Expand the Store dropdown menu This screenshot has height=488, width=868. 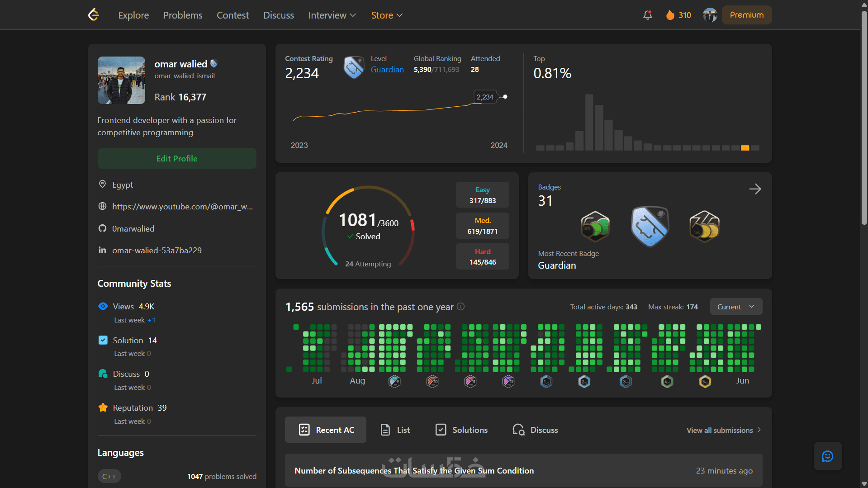tap(387, 15)
